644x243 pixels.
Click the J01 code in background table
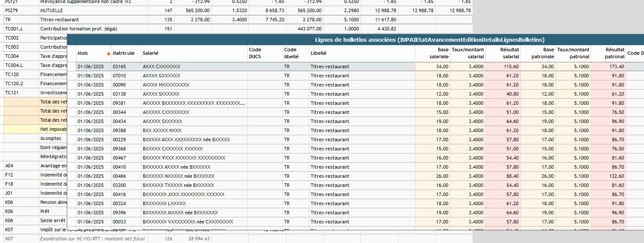9,193
